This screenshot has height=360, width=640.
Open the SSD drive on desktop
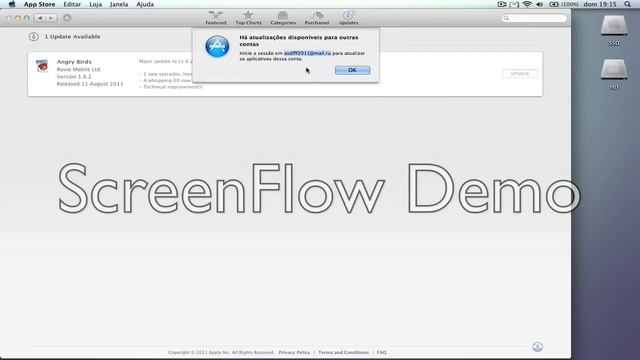click(614, 30)
